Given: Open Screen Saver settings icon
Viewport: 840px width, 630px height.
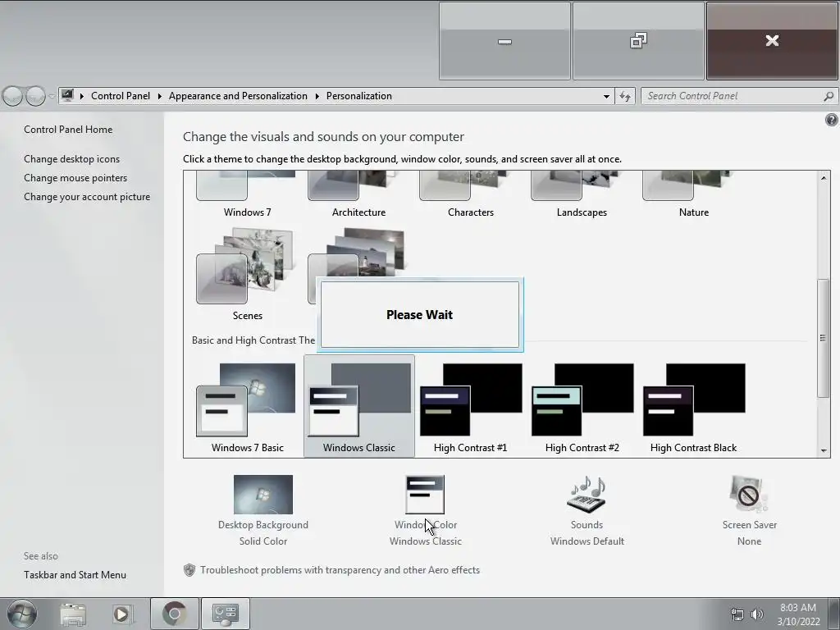Looking at the screenshot, I should [x=749, y=495].
